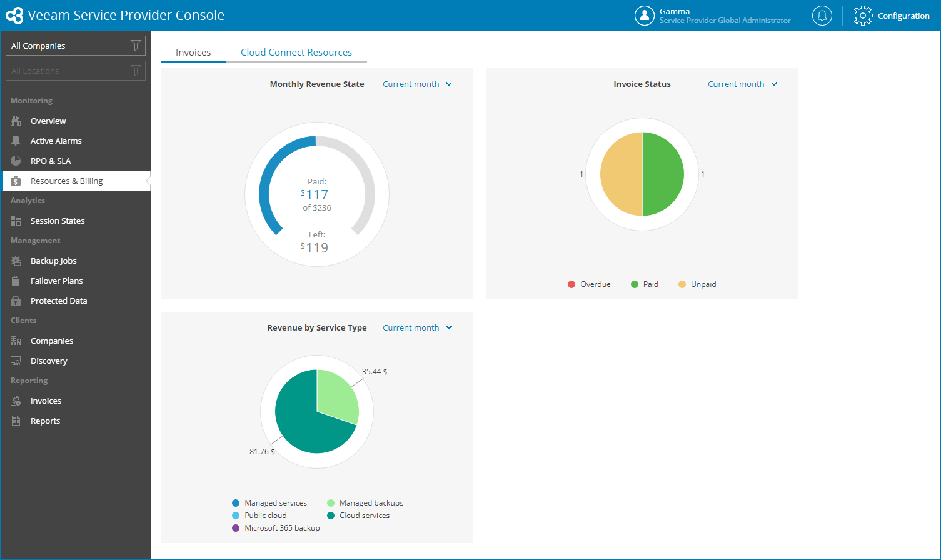
Task: Toggle the Managed services legend item
Action: [269, 503]
